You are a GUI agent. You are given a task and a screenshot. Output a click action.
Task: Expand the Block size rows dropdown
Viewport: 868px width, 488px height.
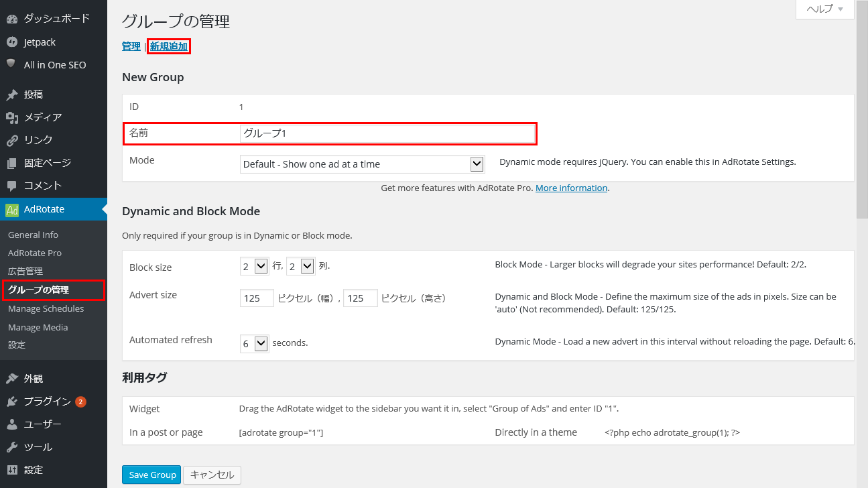pyautogui.click(x=254, y=267)
